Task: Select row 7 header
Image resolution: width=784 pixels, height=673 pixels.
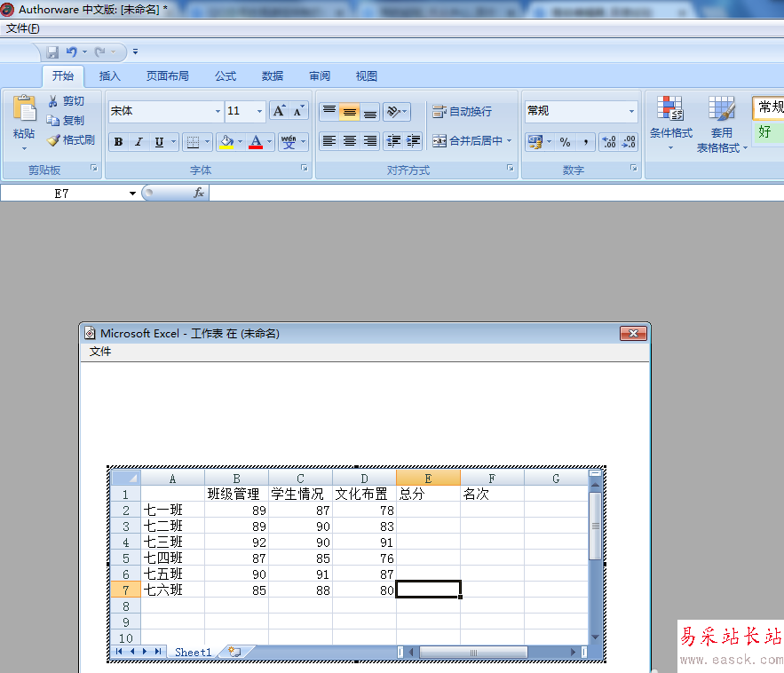Action: coord(125,590)
